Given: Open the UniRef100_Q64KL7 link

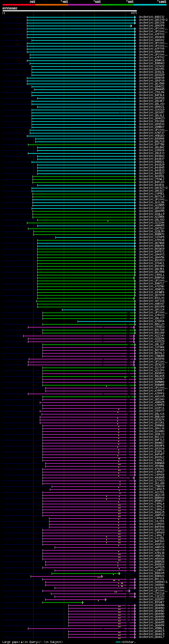Looking at the screenshot, I should coord(152,637).
